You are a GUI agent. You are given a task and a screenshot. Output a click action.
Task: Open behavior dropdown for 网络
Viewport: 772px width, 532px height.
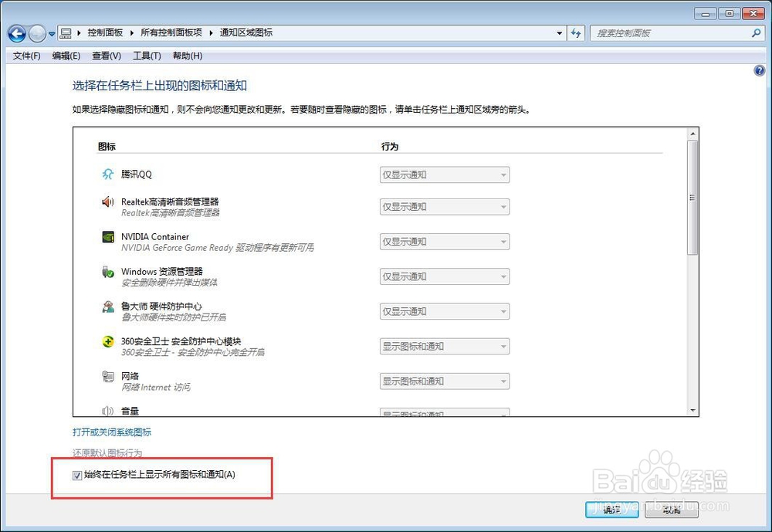click(x=445, y=381)
